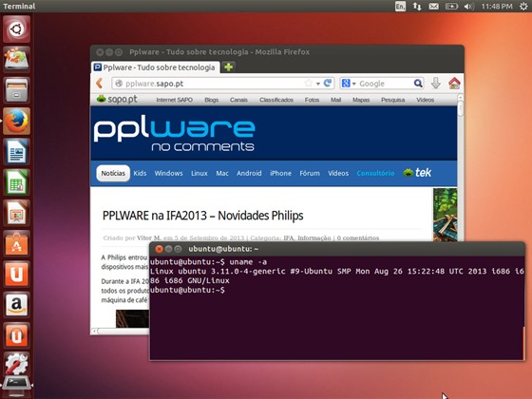This screenshot has height=399, width=532.
Task: Open the system session gear menu
Action: click(x=523, y=6)
